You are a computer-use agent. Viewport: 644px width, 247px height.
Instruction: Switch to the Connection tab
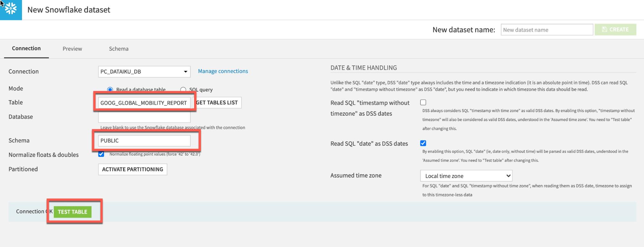26,48
